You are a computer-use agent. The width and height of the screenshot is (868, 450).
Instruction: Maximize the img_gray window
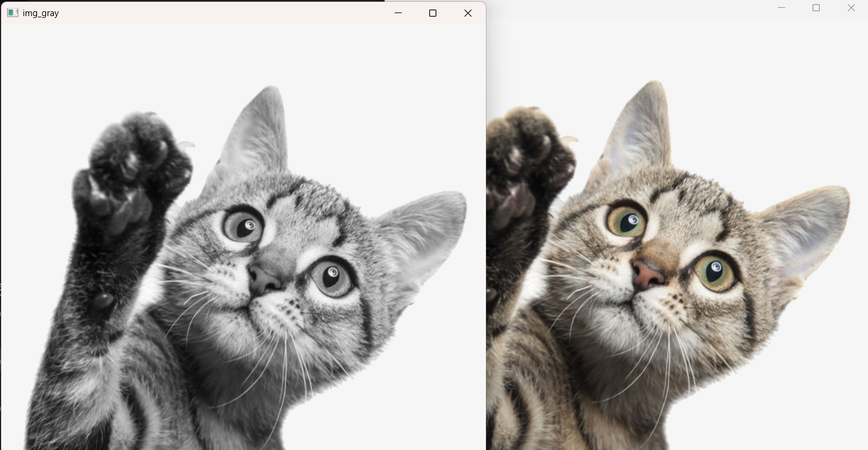[x=433, y=13]
